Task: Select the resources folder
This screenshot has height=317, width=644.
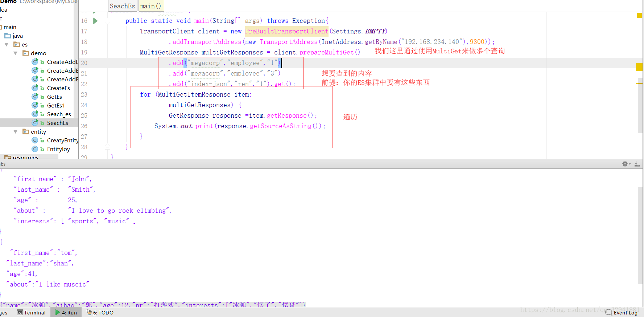Action: [25, 157]
